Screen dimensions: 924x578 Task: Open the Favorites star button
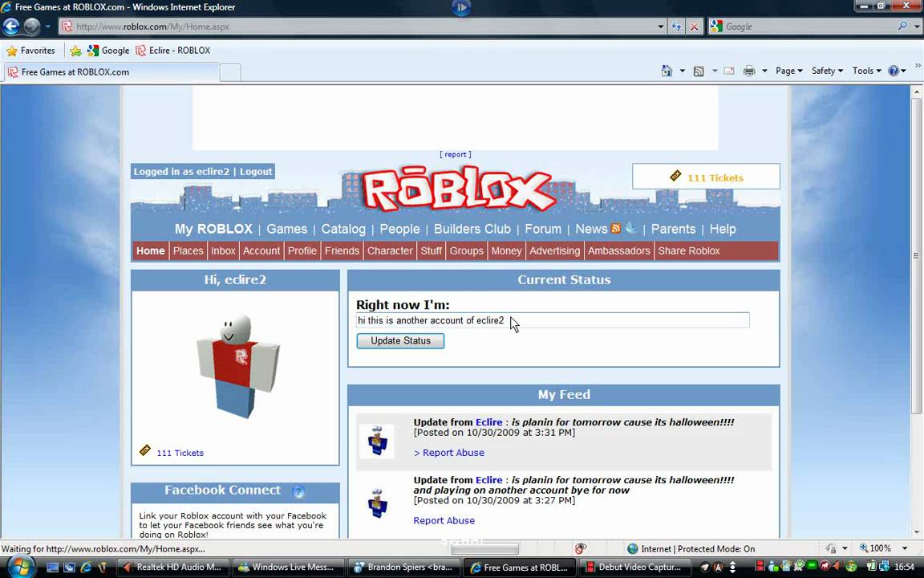coord(30,51)
